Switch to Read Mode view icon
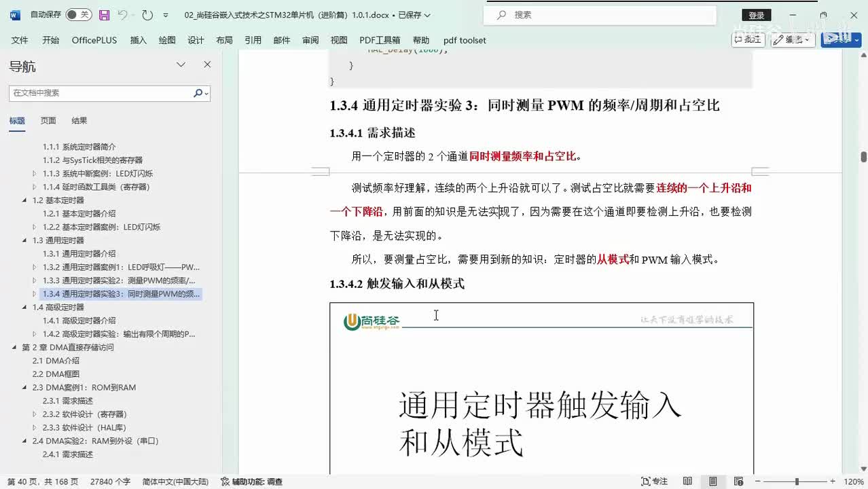Screen dimensions: 868x489 (x=687, y=482)
